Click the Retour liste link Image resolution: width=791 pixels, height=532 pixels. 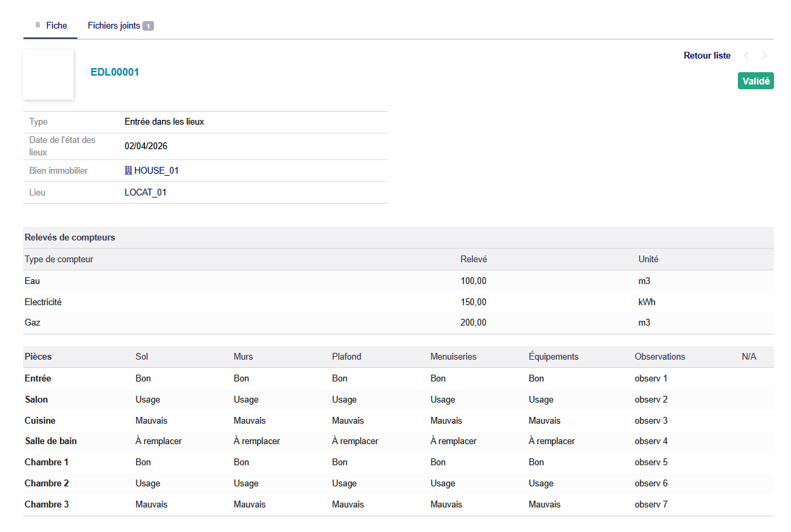coord(707,56)
